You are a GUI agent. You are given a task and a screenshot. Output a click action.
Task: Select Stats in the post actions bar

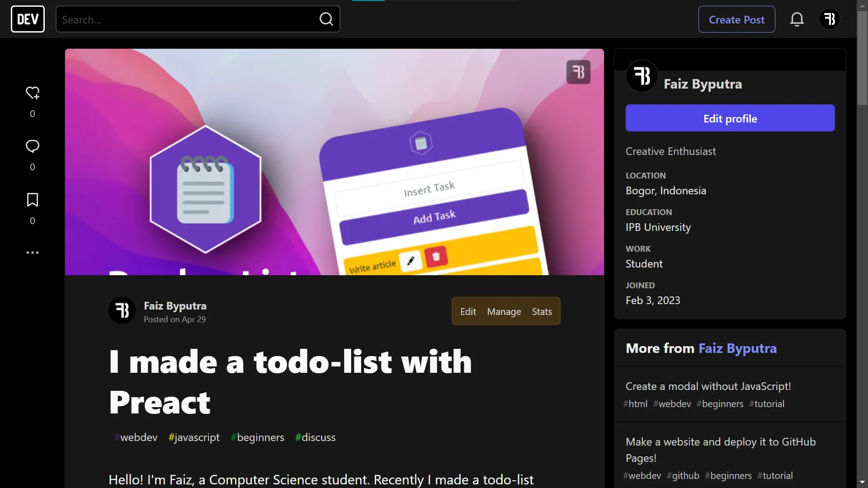tap(542, 311)
